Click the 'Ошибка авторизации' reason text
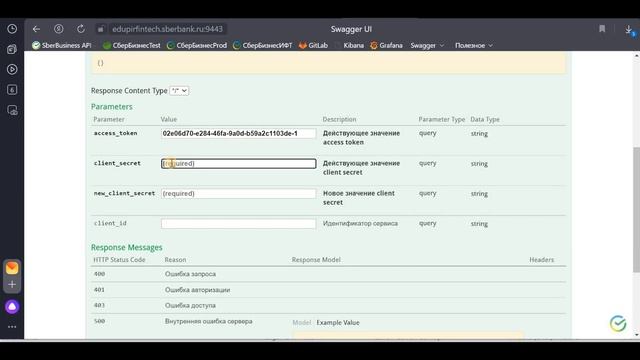 tap(198, 290)
